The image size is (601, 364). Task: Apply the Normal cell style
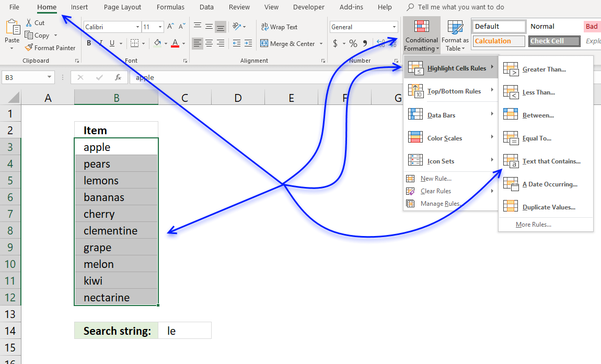[554, 27]
